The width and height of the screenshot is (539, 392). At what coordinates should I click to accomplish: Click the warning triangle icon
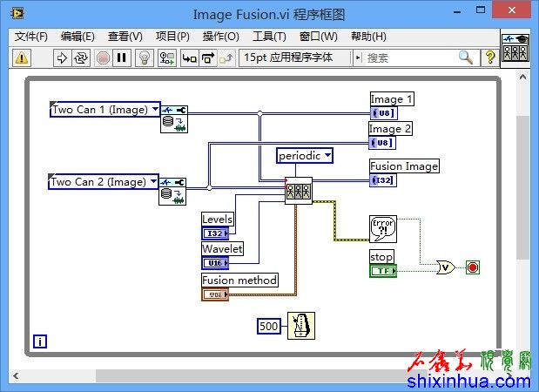(22, 57)
